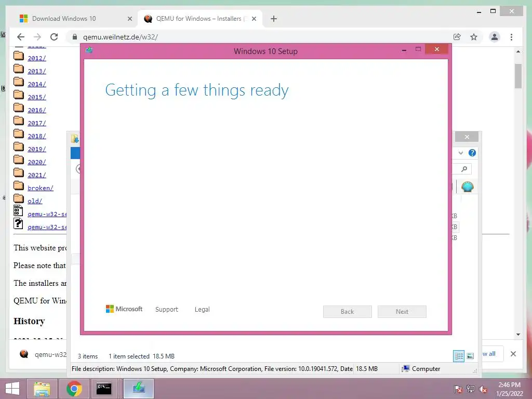532x399 pixels.
Task: Click the folder icon beside 2020/
Action: pyautogui.click(x=19, y=160)
